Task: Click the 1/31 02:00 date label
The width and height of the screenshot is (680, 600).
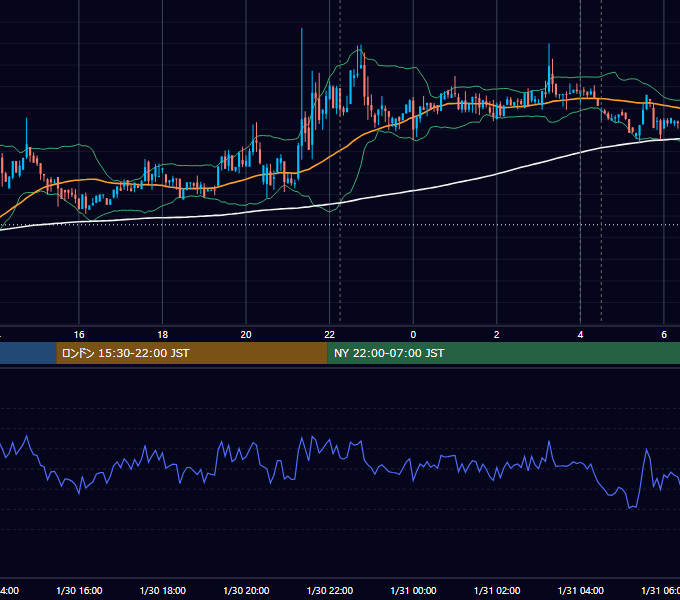Action: pyautogui.click(x=497, y=590)
